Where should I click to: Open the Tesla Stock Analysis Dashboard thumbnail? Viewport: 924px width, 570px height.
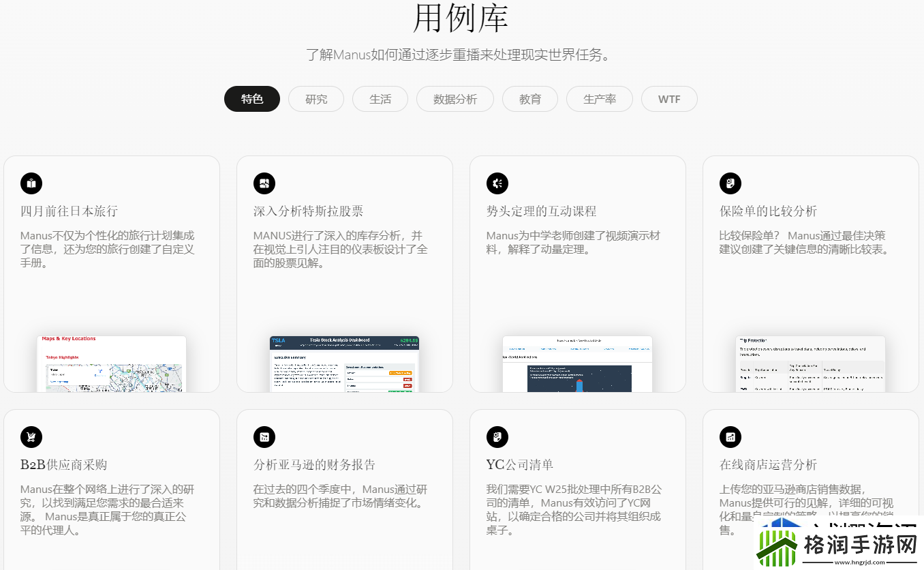[x=344, y=363]
